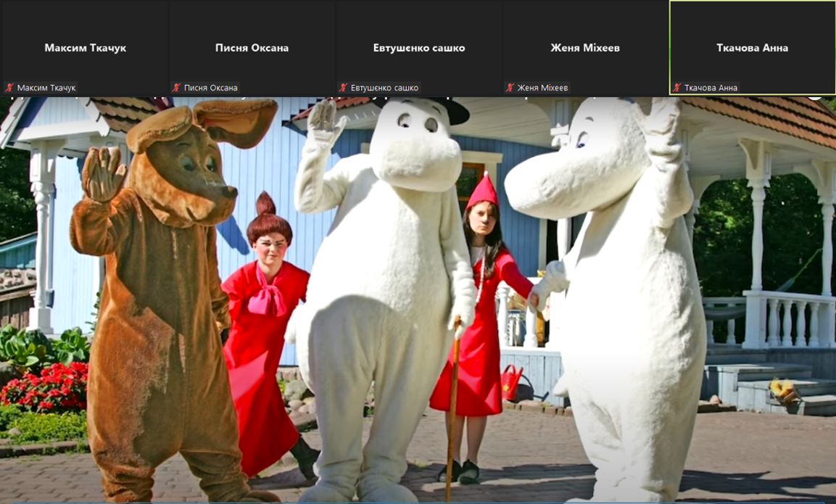Click the small Максим Ткачук label beside the mic
Screen dimensions: 836x504
pyautogui.click(x=46, y=88)
